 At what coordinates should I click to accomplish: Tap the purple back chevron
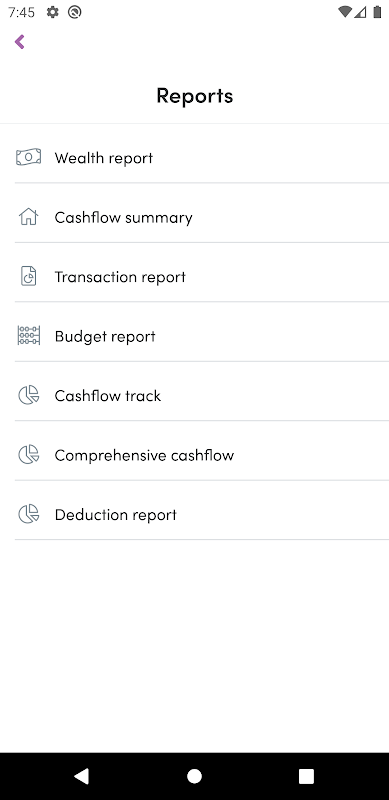coord(19,42)
